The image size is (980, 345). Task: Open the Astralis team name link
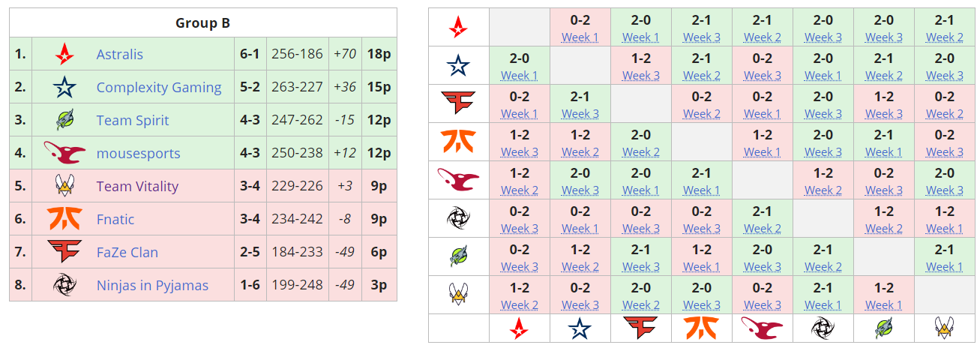click(119, 55)
